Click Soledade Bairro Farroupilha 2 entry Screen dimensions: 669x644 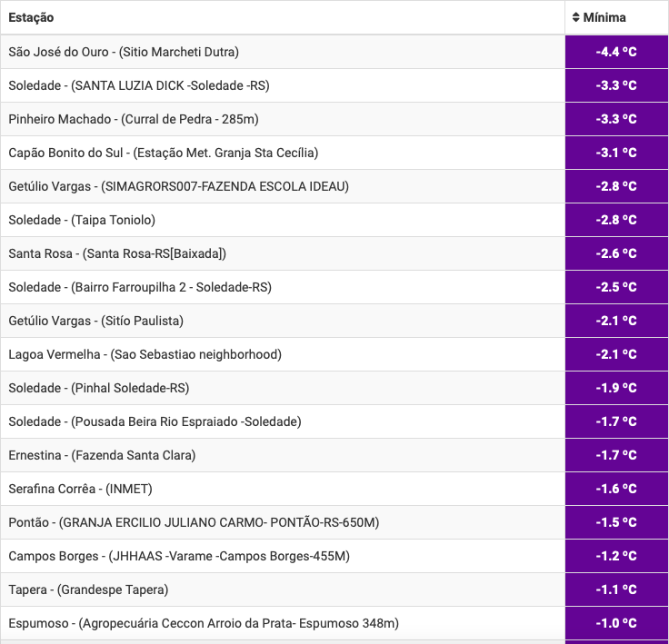140,287
